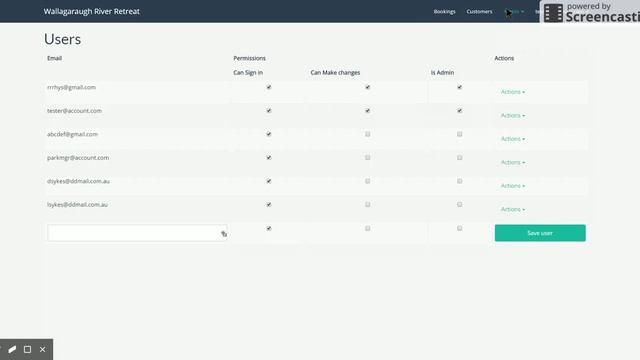Click the Users page heading
Viewport: 640px width, 360px height.
click(62, 39)
